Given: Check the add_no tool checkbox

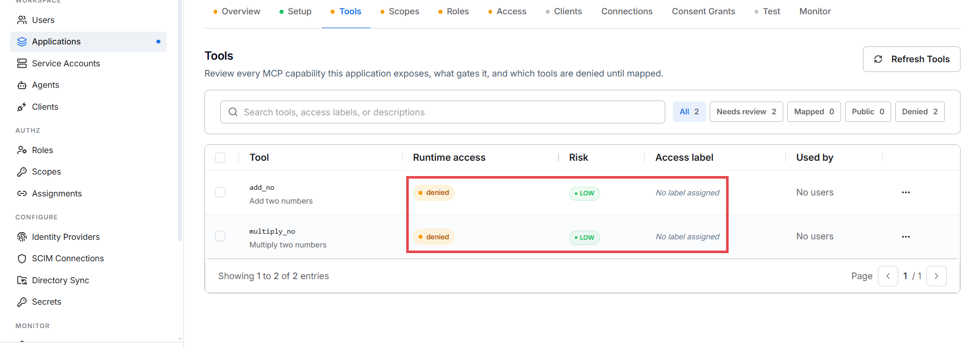Looking at the screenshot, I should 220,192.
